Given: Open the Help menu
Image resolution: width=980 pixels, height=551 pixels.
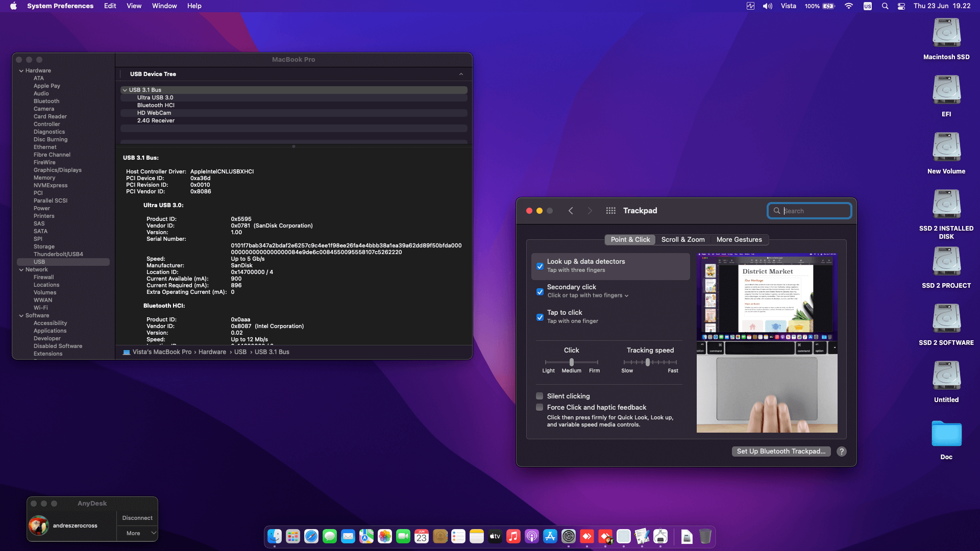Looking at the screenshot, I should [x=194, y=6].
